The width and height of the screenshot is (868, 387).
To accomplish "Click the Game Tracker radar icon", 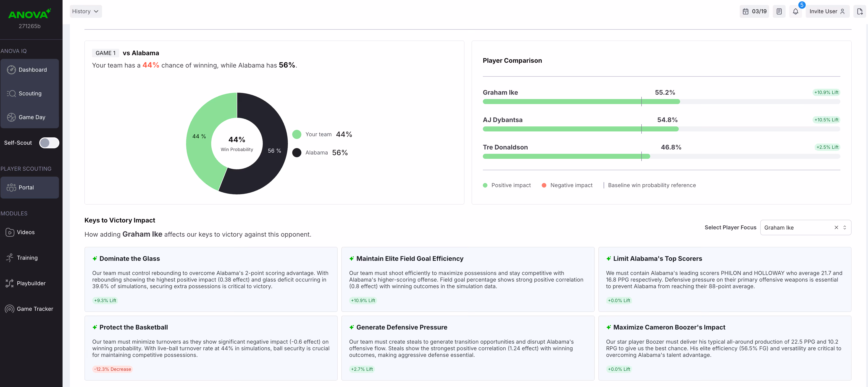I will 9,309.
